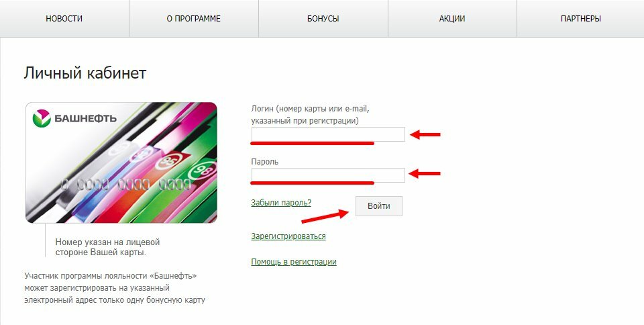Click the red arrow beside the login field
644x325 pixels.
tap(425, 134)
